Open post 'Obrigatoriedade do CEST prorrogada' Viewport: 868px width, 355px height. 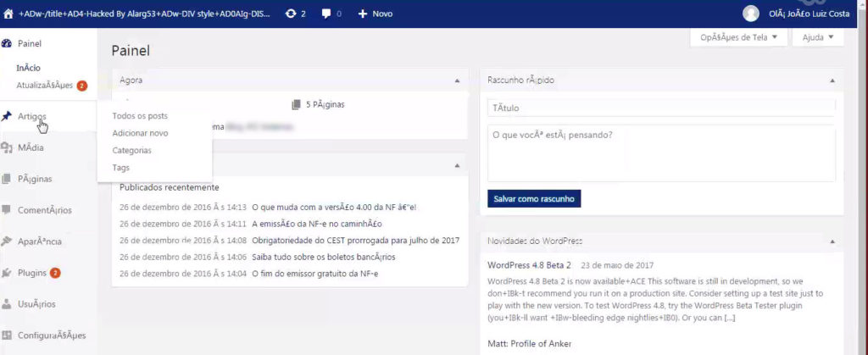click(x=355, y=241)
